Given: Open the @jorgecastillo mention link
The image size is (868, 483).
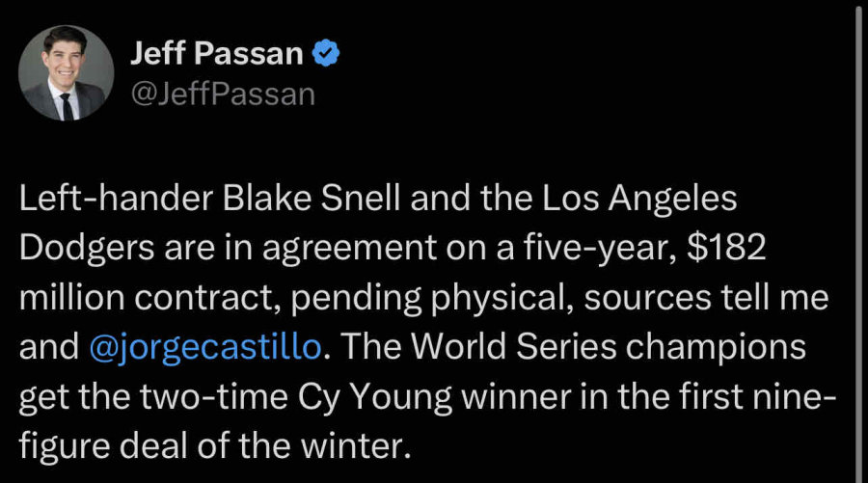Looking at the screenshot, I should (206, 347).
